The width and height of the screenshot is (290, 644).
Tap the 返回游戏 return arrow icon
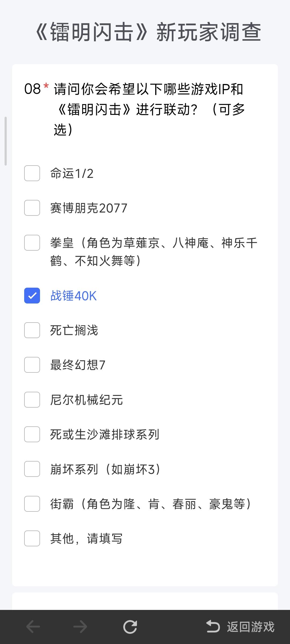213,627
